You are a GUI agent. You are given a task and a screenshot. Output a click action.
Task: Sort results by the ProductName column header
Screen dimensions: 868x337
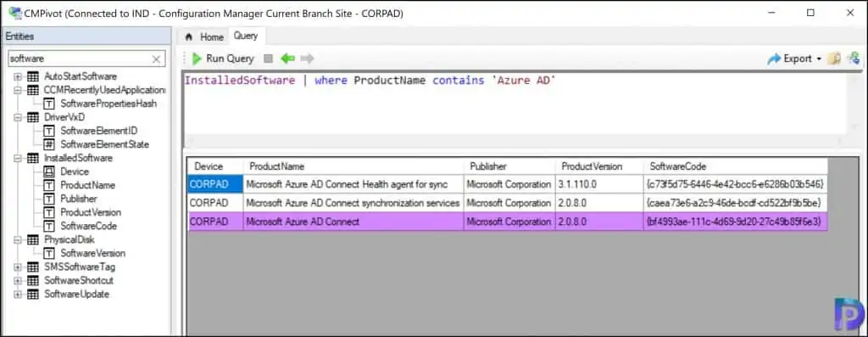353,166
